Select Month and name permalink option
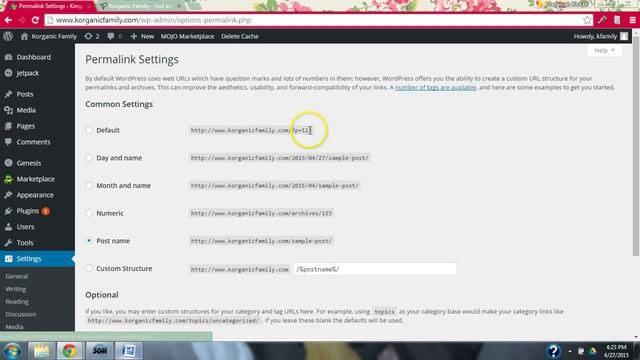Image resolution: width=640 pixels, height=360 pixels. click(89, 185)
